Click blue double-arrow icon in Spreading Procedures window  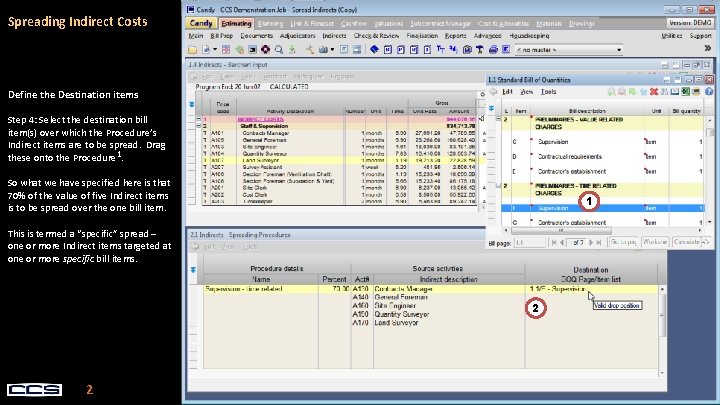coord(193,270)
